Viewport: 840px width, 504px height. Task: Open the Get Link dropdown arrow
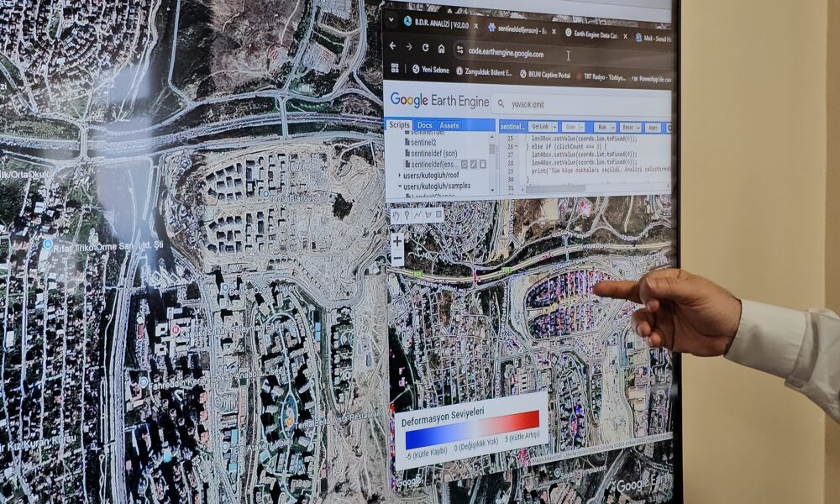(x=554, y=127)
